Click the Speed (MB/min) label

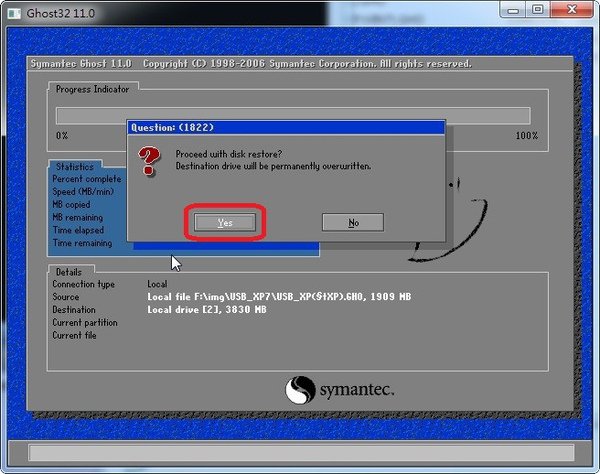(83, 191)
